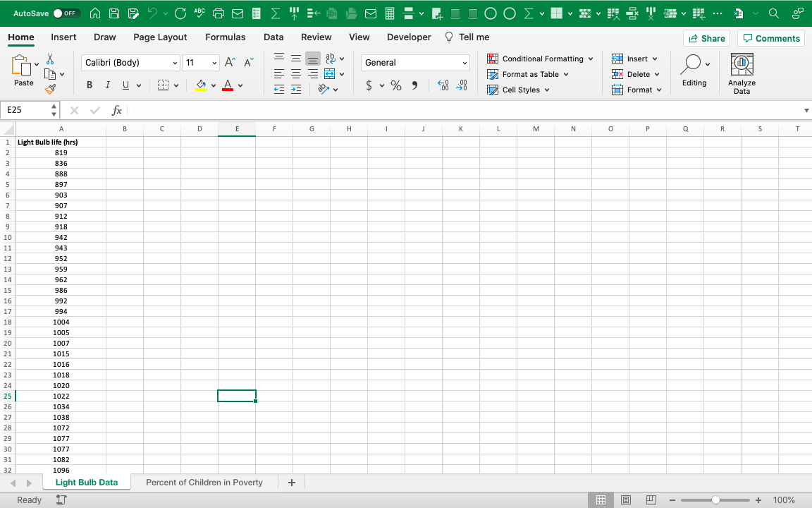Toggle Bottom Align for cell content
Viewport: 812px width, 508px height.
[x=313, y=59]
